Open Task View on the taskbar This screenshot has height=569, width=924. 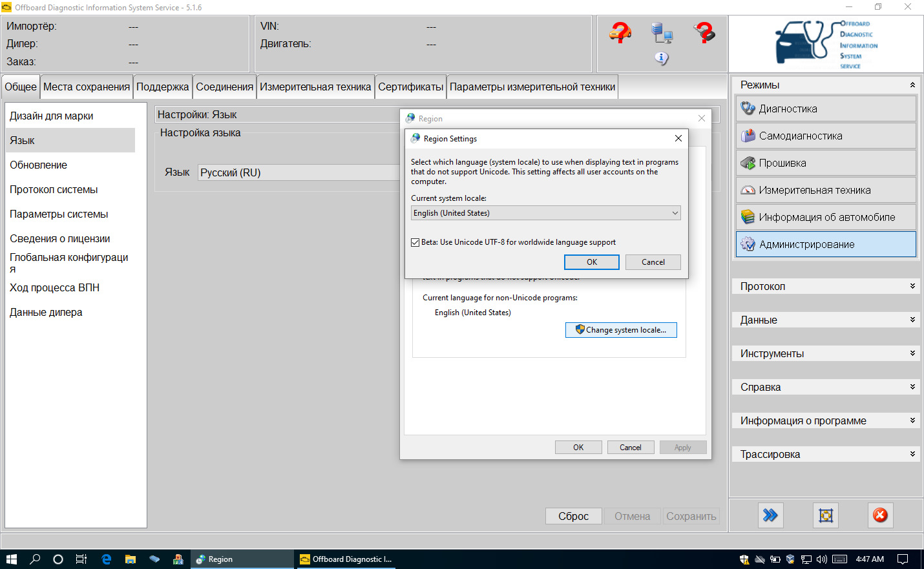coord(81,559)
